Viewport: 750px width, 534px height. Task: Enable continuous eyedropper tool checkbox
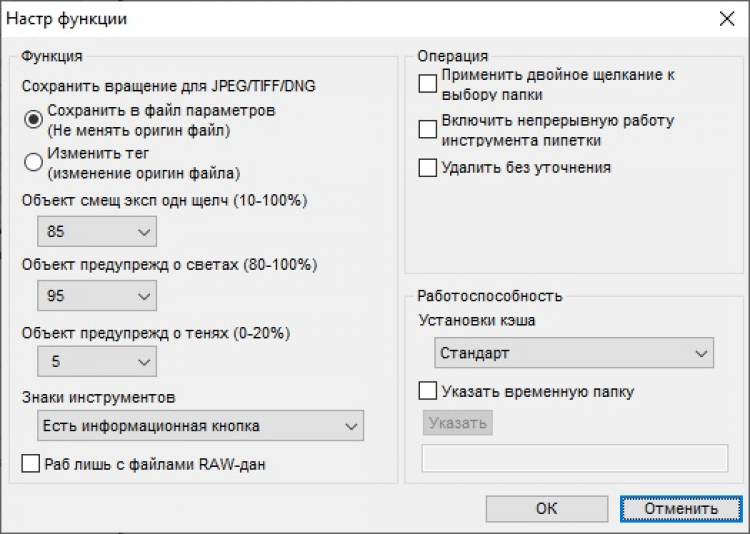tap(428, 129)
